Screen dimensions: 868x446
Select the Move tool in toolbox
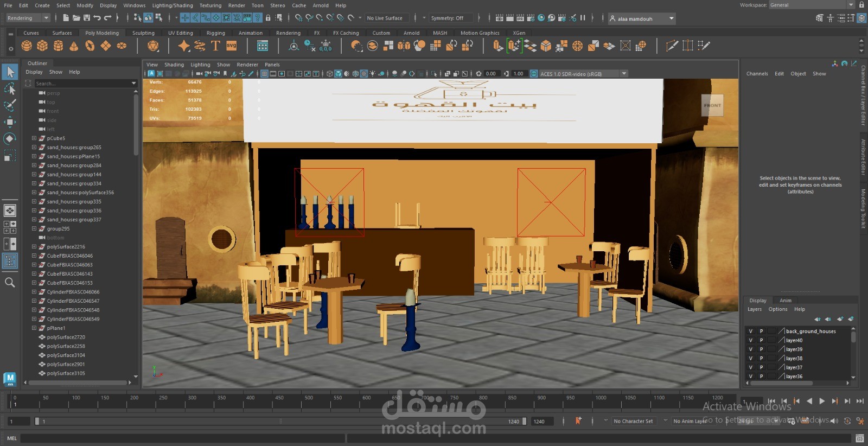[x=10, y=122]
